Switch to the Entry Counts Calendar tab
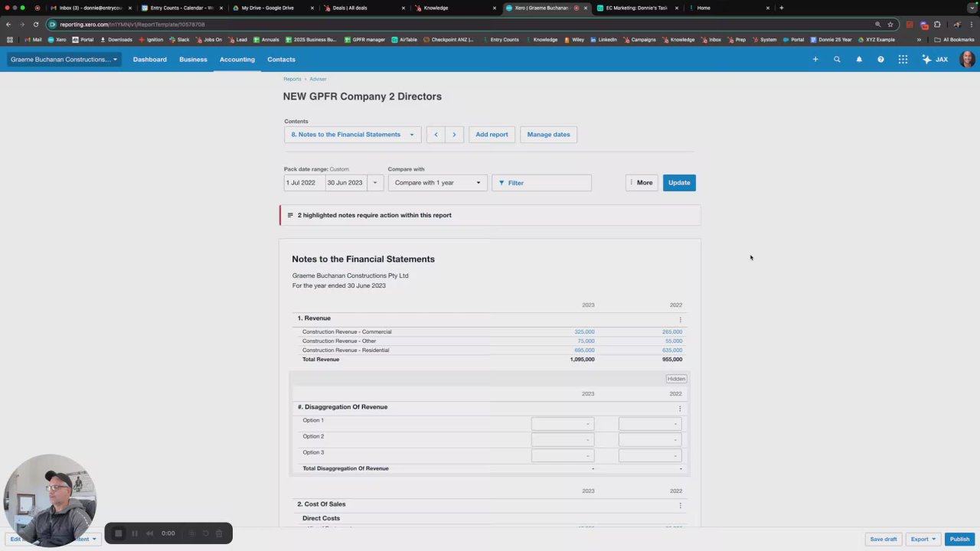Image resolution: width=980 pixels, height=551 pixels. (x=181, y=8)
